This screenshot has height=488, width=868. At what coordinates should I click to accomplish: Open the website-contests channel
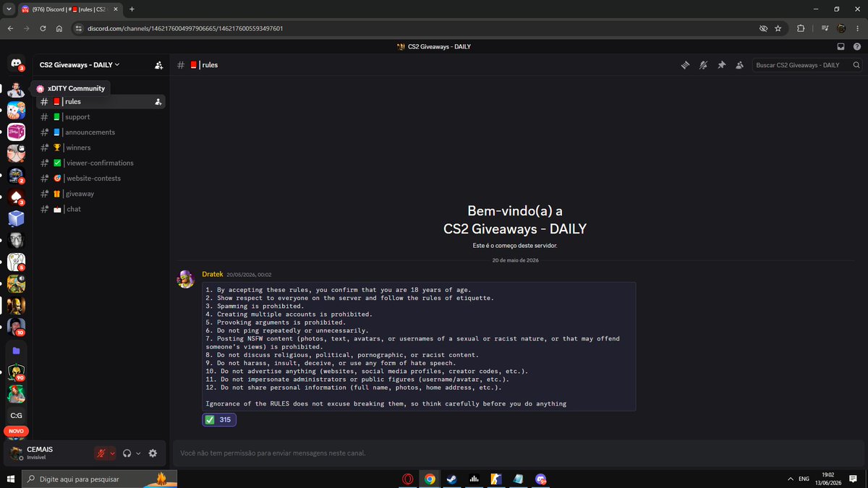point(101,178)
